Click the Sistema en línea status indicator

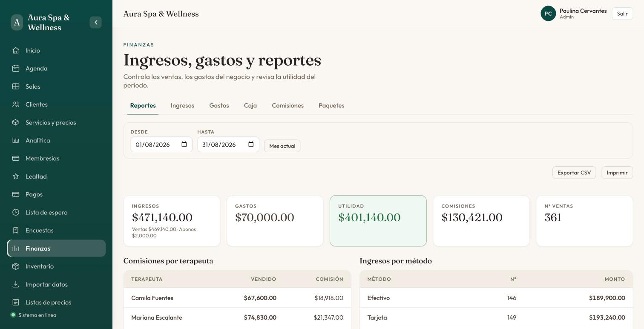click(x=34, y=315)
